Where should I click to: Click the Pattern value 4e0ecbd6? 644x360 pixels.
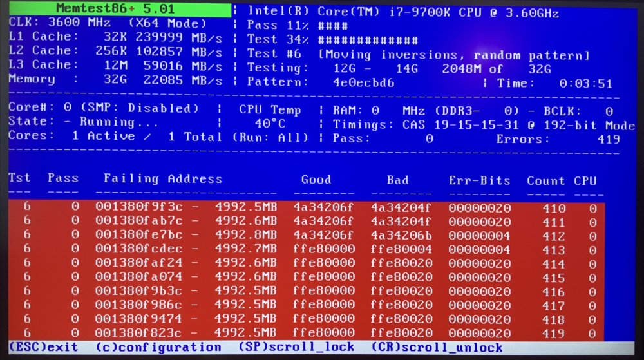363,82
